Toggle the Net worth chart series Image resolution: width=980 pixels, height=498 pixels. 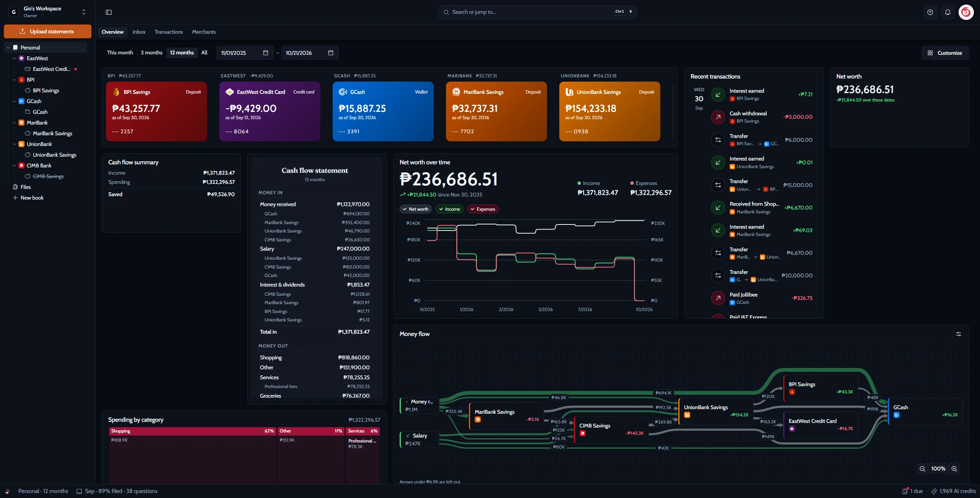click(x=415, y=209)
